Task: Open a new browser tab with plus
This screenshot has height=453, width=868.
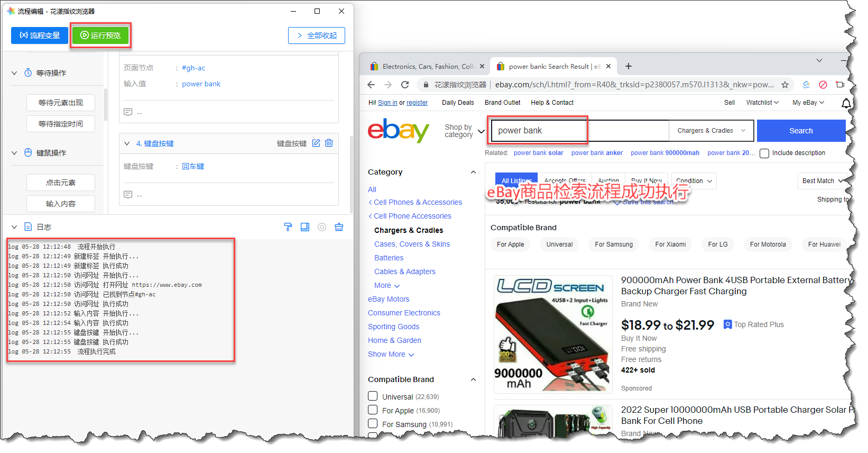Action: pos(629,66)
